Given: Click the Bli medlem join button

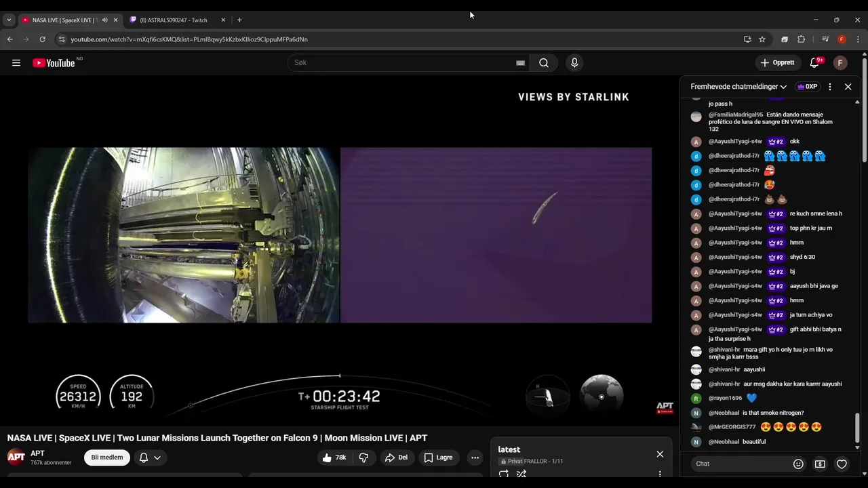Looking at the screenshot, I should click(107, 457).
